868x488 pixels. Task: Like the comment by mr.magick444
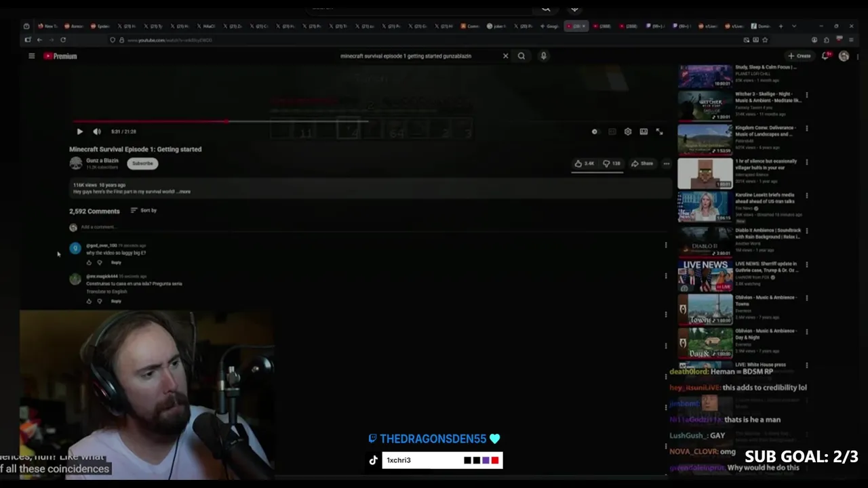pyautogui.click(x=89, y=301)
